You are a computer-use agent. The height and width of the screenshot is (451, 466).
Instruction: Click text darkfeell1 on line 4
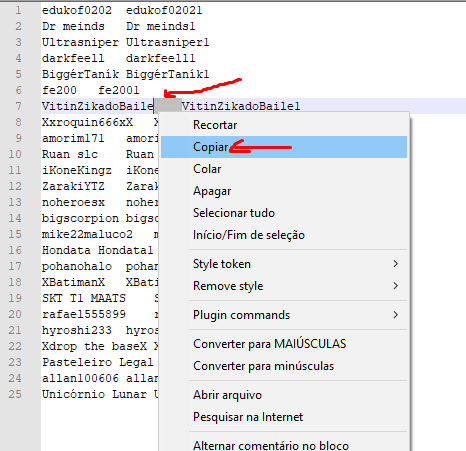click(161, 58)
